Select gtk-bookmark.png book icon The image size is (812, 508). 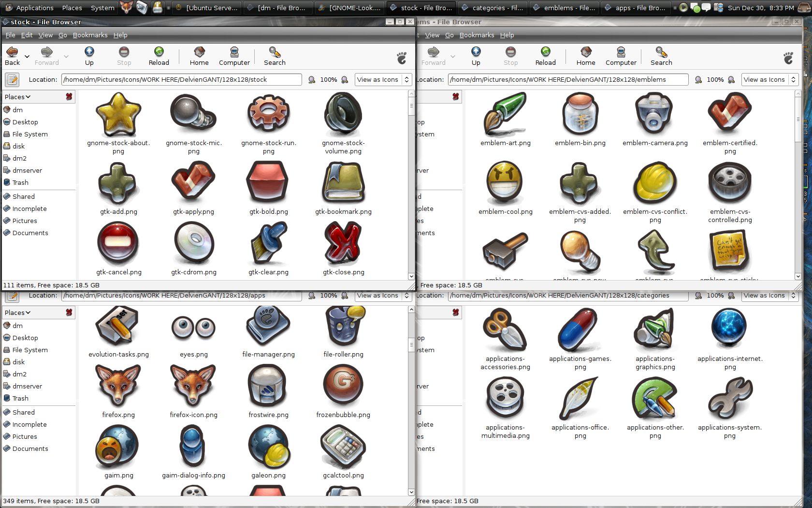(x=343, y=183)
